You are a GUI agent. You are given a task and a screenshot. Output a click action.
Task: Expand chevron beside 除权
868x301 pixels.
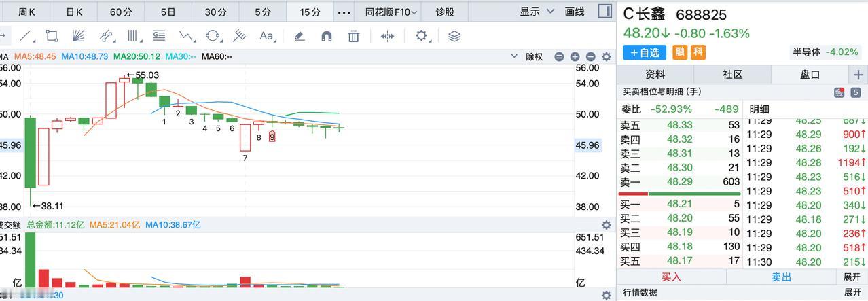click(x=514, y=57)
